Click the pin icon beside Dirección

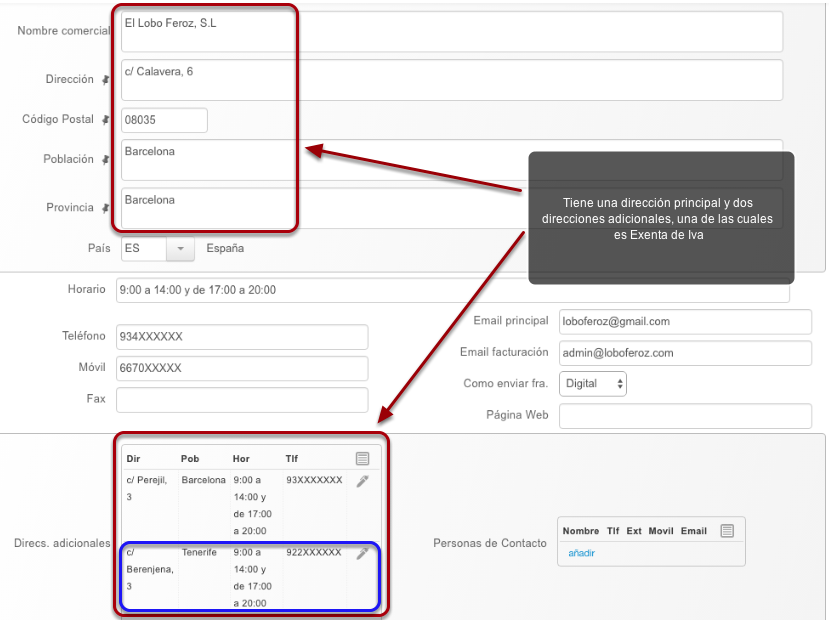105,80
